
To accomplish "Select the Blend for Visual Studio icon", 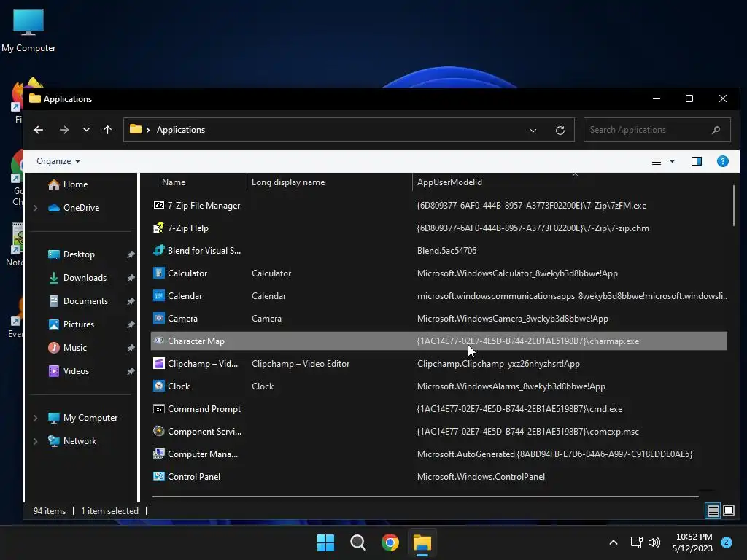I will 158,251.
